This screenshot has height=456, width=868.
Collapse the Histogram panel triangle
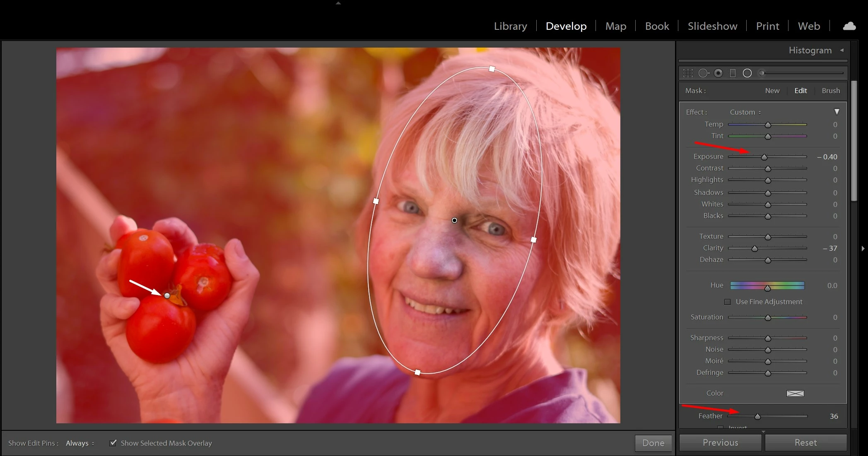tap(841, 50)
